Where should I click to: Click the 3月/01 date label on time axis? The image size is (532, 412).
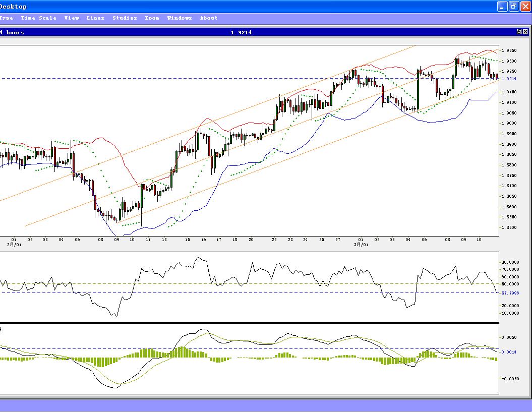click(361, 245)
